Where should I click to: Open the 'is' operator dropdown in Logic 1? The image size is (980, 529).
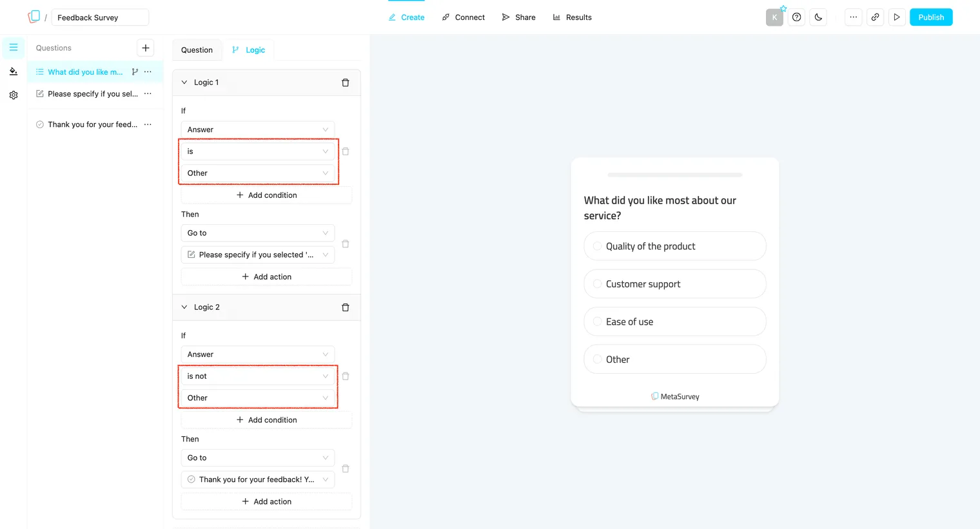pyautogui.click(x=258, y=151)
